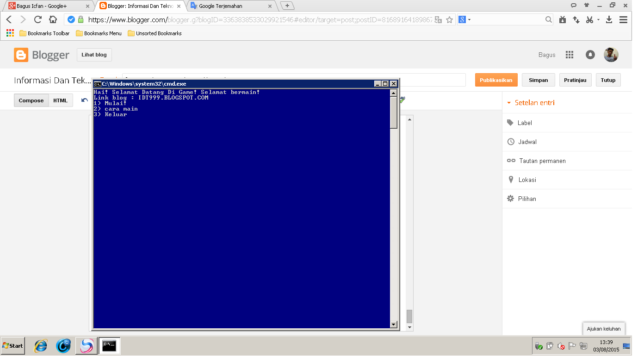Open Bookmarks Menu folder
Screen dimensions: 644x363
(x=99, y=33)
